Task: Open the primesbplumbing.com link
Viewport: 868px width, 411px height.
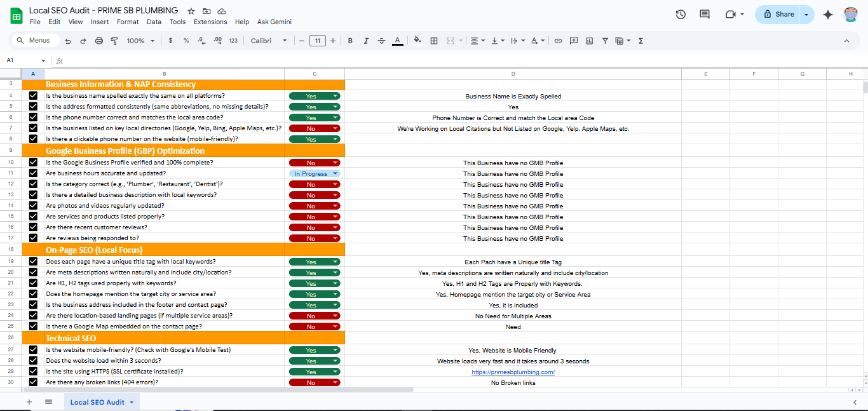Action: [x=513, y=372]
